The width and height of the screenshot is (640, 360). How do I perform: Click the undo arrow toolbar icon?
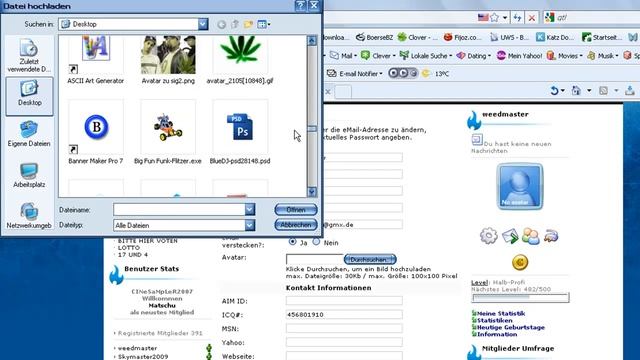pos(555,91)
